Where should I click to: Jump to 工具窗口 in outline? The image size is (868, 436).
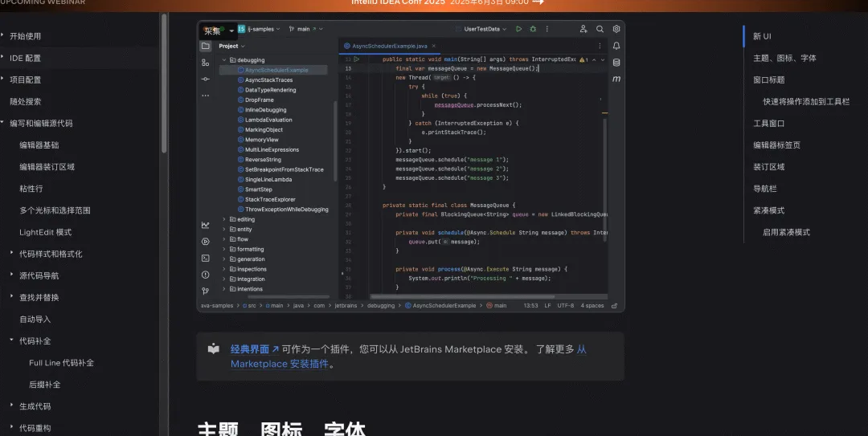[x=768, y=124]
